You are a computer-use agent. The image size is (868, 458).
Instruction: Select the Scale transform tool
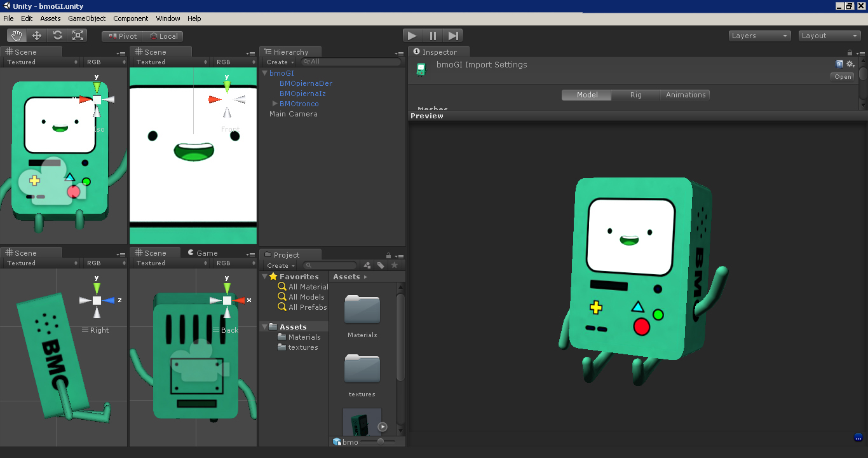click(x=78, y=36)
